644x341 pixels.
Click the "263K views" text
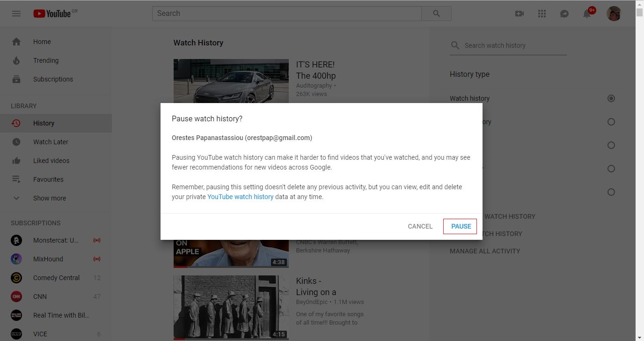(x=312, y=94)
